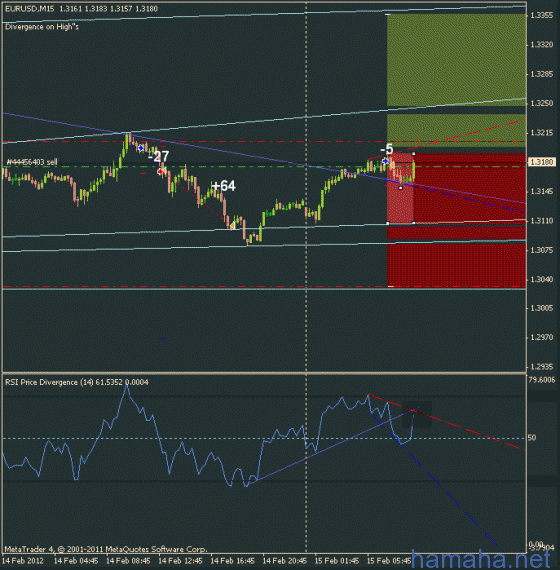560x570 pixels.
Task: Click the MetaTrader 4 copyright text
Action: (x=106, y=549)
